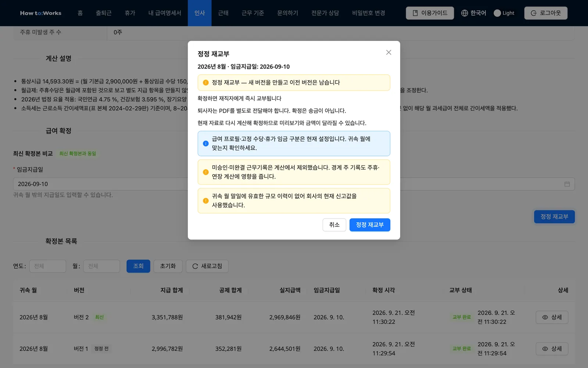Click the How to:Works logo

[41, 13]
